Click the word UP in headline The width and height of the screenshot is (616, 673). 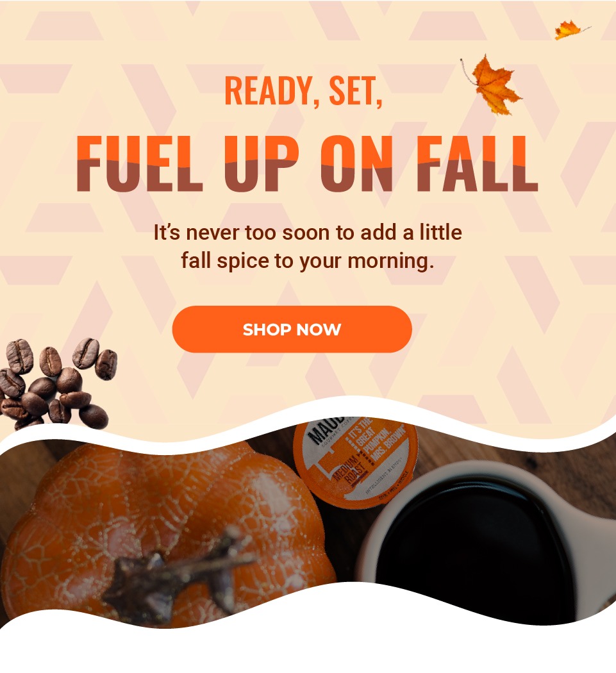point(261,163)
